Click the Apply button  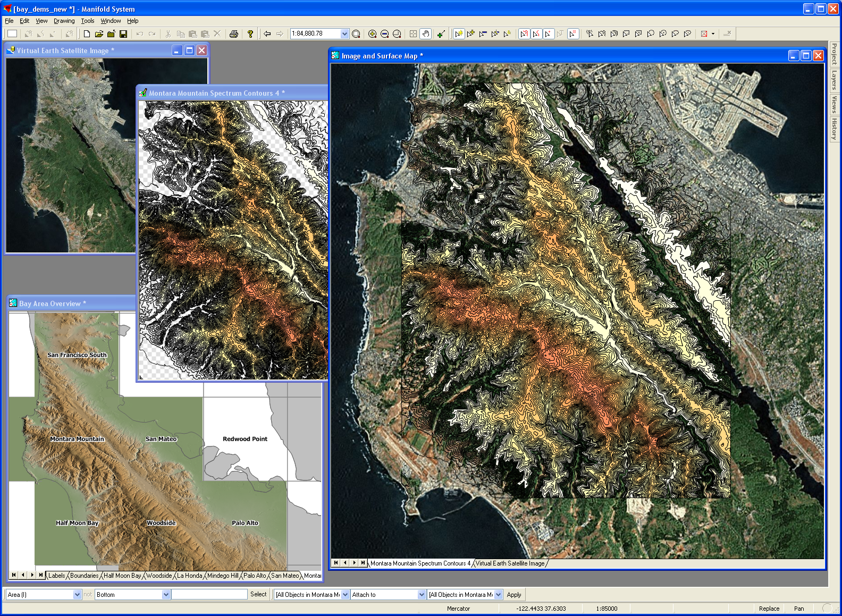[513, 595]
